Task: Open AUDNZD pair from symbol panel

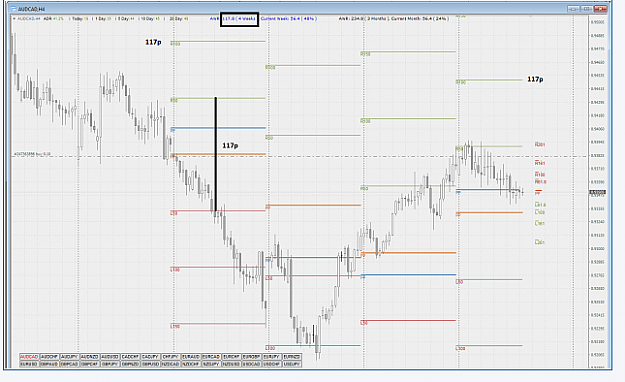Action: point(90,356)
